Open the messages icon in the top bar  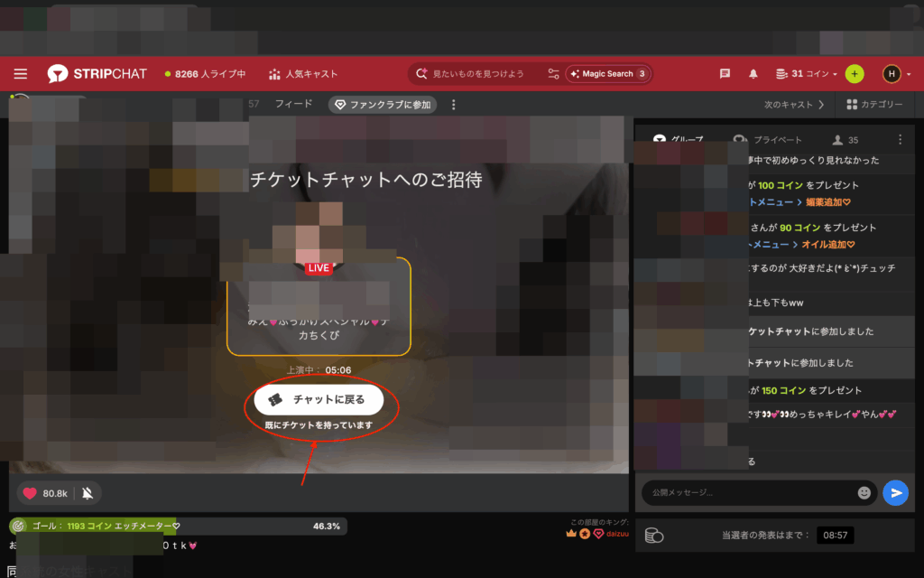point(725,73)
